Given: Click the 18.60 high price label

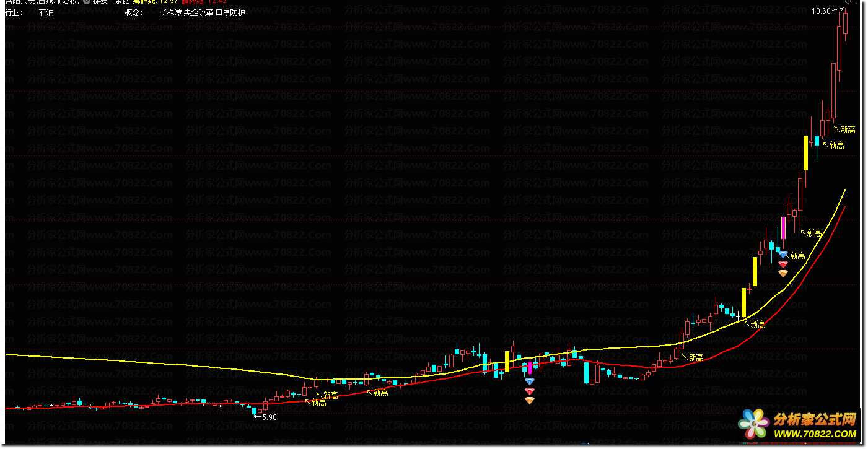Looking at the screenshot, I should point(821,11).
